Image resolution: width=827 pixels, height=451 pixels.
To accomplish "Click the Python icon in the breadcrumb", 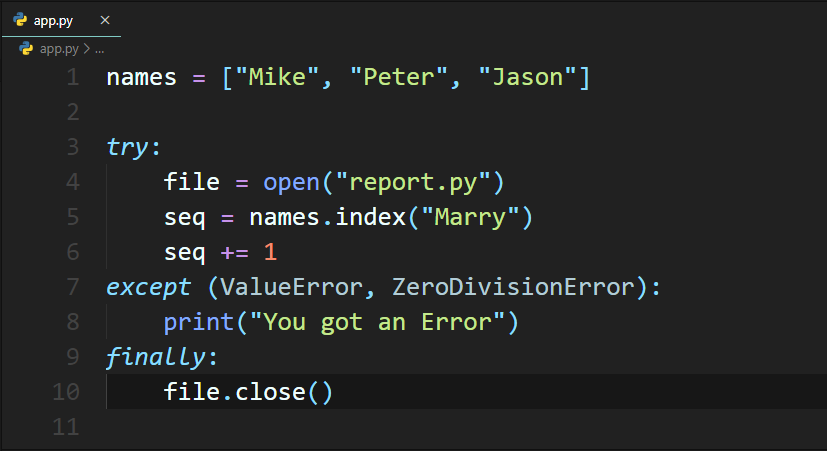I will pyautogui.click(x=26, y=49).
